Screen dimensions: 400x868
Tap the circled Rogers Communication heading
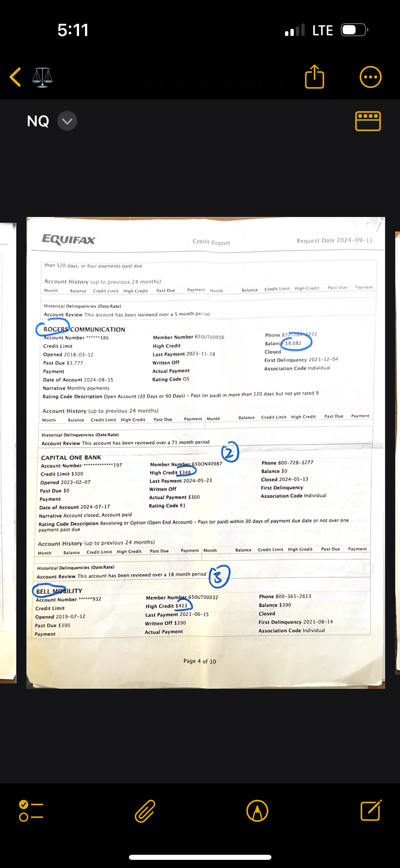pyautogui.click(x=84, y=329)
